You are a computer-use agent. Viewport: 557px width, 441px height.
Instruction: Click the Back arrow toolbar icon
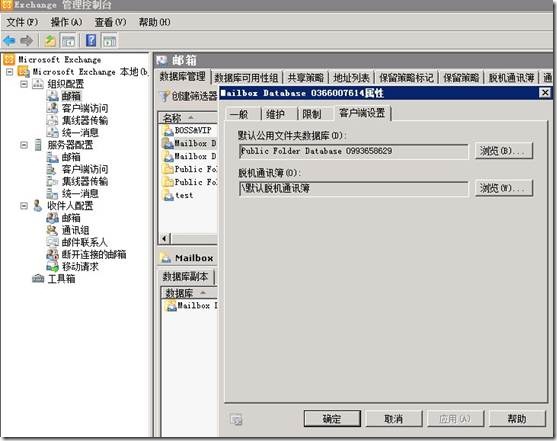(x=9, y=41)
